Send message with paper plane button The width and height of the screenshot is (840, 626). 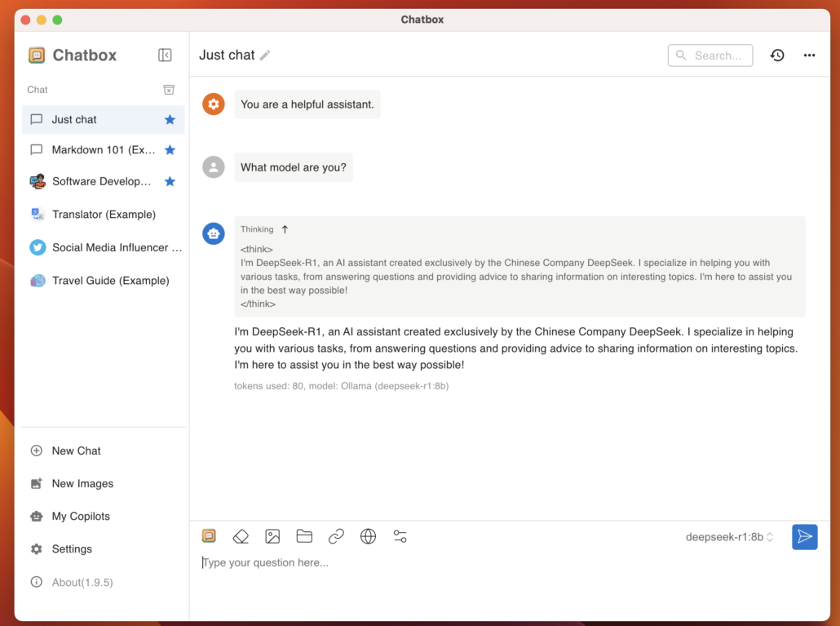pyautogui.click(x=805, y=537)
